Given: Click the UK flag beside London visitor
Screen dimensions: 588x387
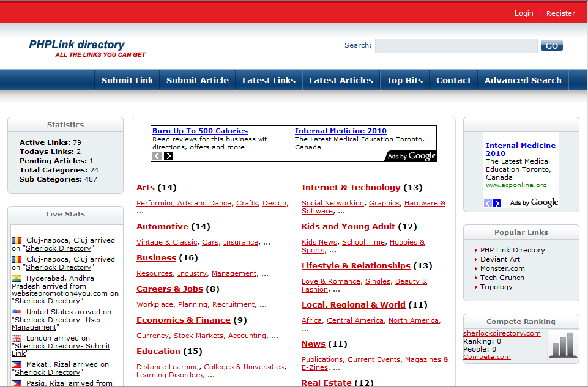Looking at the screenshot, I should coord(17,338).
